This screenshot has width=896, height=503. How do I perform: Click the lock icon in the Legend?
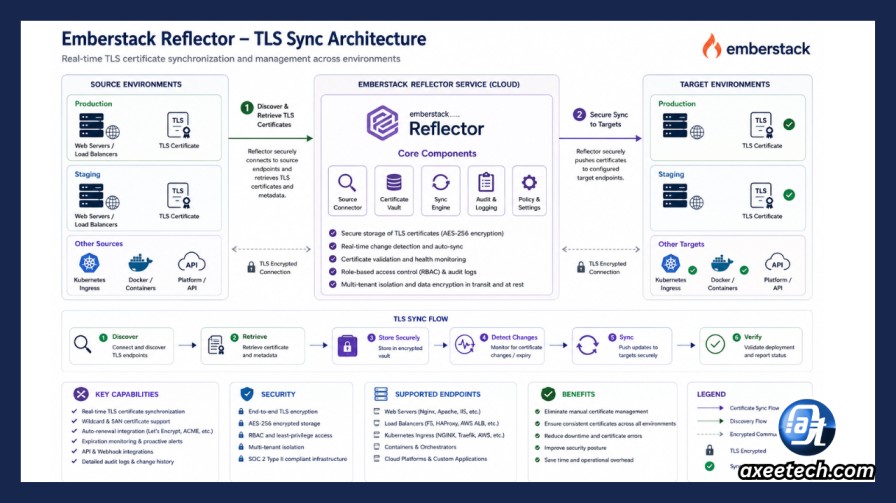(x=709, y=450)
